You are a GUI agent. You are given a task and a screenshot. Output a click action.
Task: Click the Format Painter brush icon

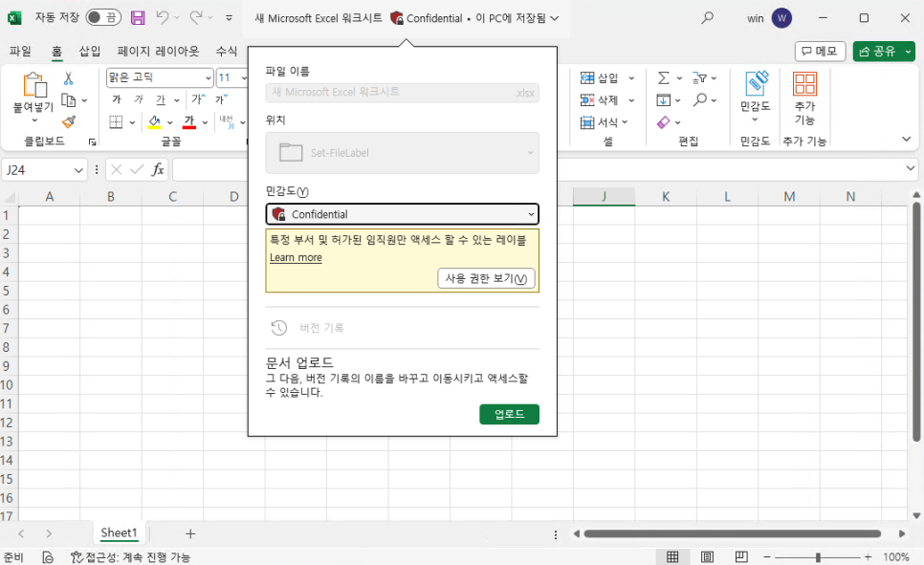tap(68, 122)
